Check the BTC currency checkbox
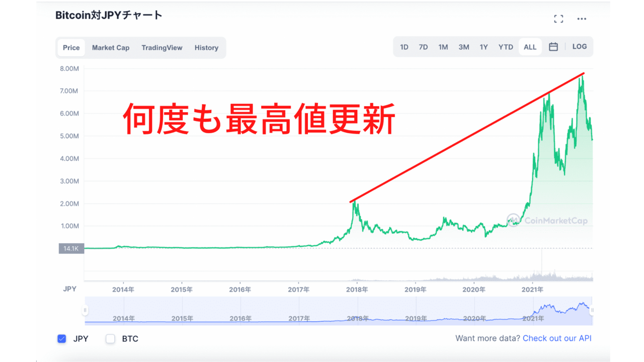644x362 pixels. pos(110,339)
